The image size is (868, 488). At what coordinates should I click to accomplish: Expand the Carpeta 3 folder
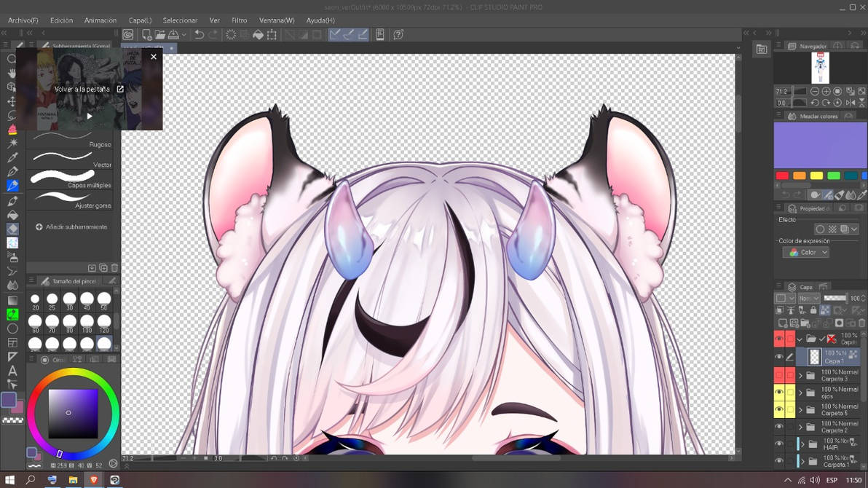point(800,374)
